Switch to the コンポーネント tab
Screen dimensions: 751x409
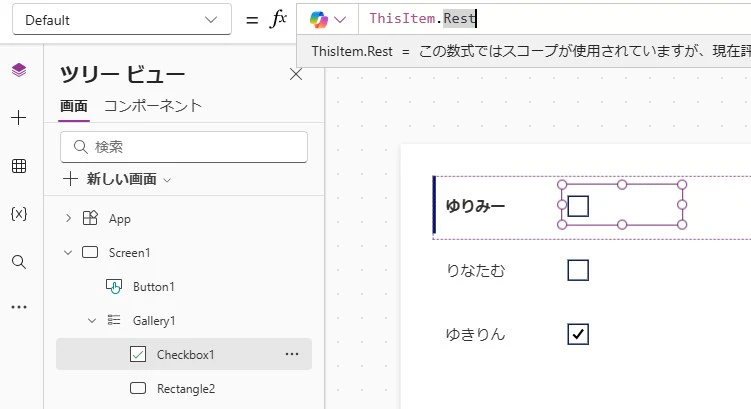pyautogui.click(x=153, y=106)
